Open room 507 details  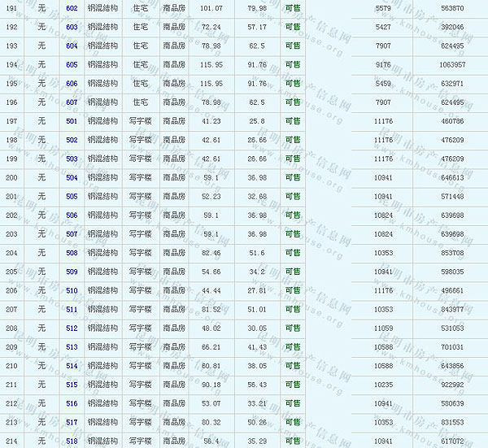(x=72, y=234)
